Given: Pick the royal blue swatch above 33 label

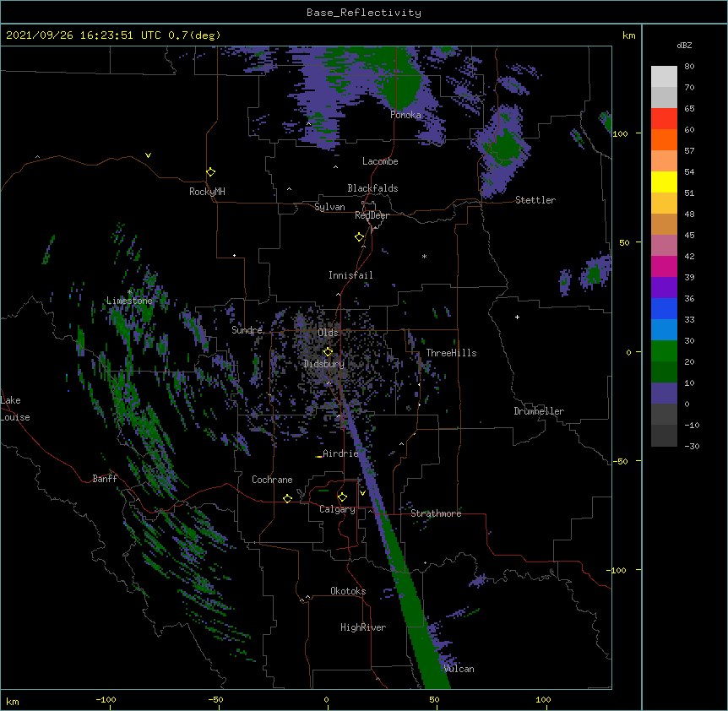Looking at the screenshot, I should (664, 308).
